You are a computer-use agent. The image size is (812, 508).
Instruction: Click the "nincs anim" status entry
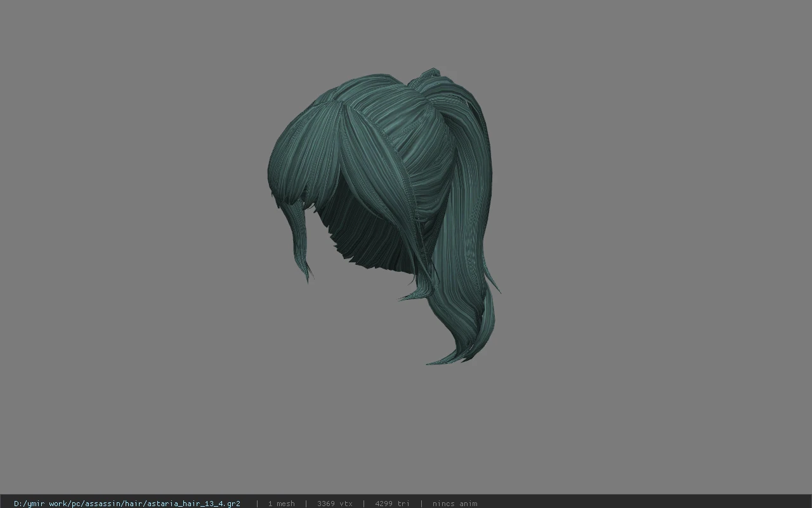pos(455,504)
